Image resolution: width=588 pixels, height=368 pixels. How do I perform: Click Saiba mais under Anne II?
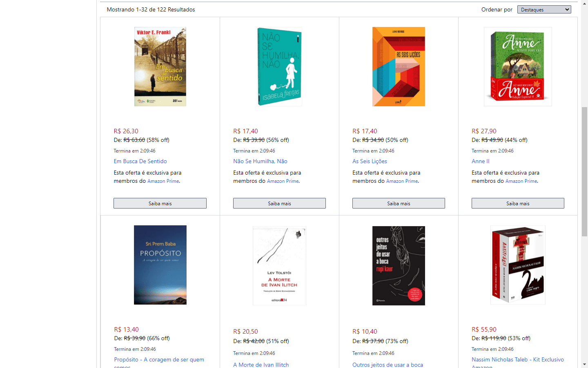click(518, 203)
